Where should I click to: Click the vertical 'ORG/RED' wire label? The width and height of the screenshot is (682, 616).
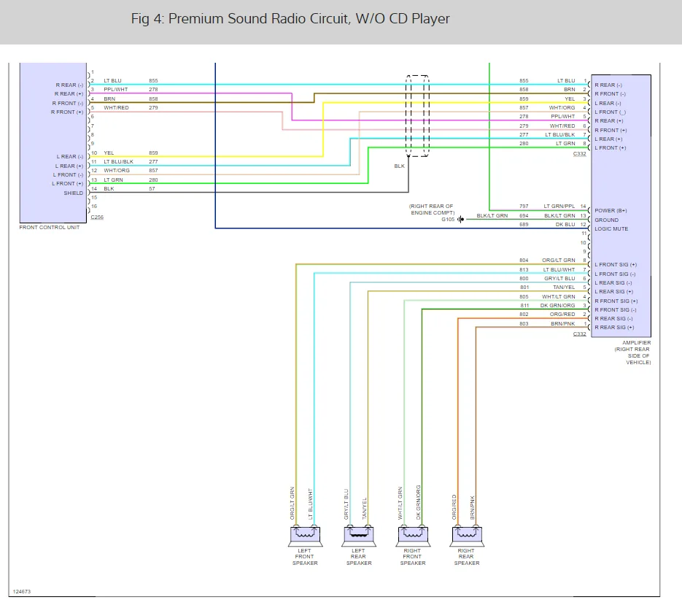pos(454,507)
